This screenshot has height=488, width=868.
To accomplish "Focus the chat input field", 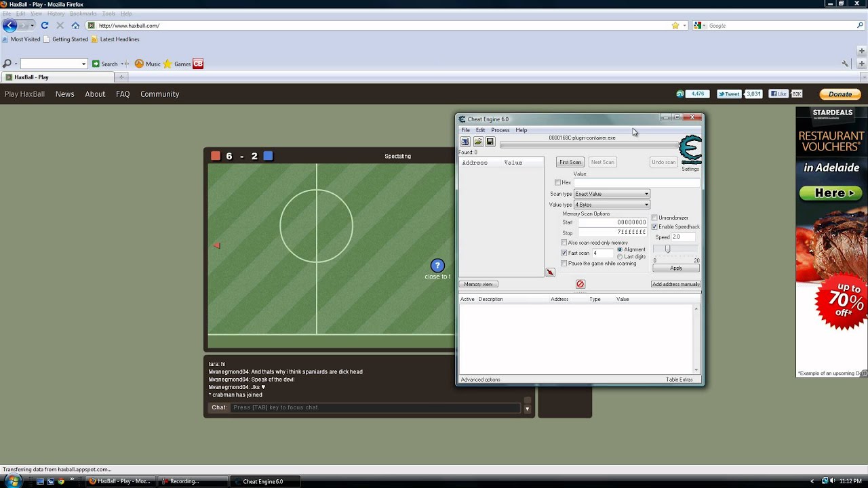I will click(376, 408).
